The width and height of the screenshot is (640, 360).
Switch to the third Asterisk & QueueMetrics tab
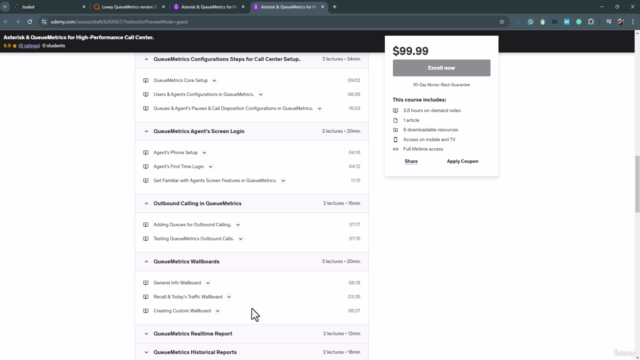click(x=209, y=7)
